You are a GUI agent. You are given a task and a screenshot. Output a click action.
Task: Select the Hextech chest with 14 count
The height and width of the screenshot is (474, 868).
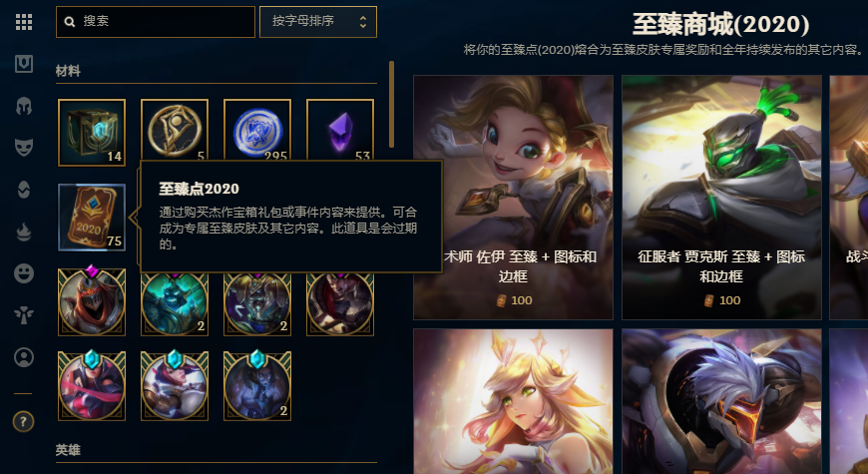(x=92, y=133)
